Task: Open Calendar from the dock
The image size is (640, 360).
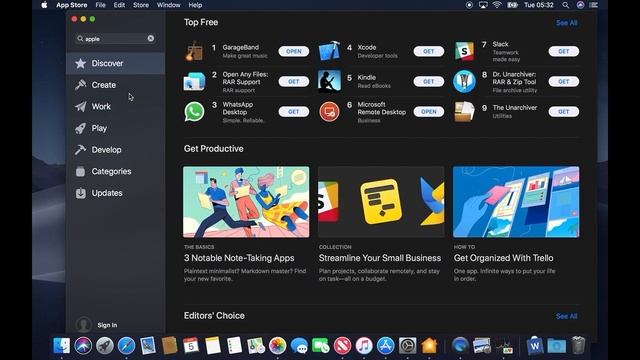Action: (x=191, y=346)
